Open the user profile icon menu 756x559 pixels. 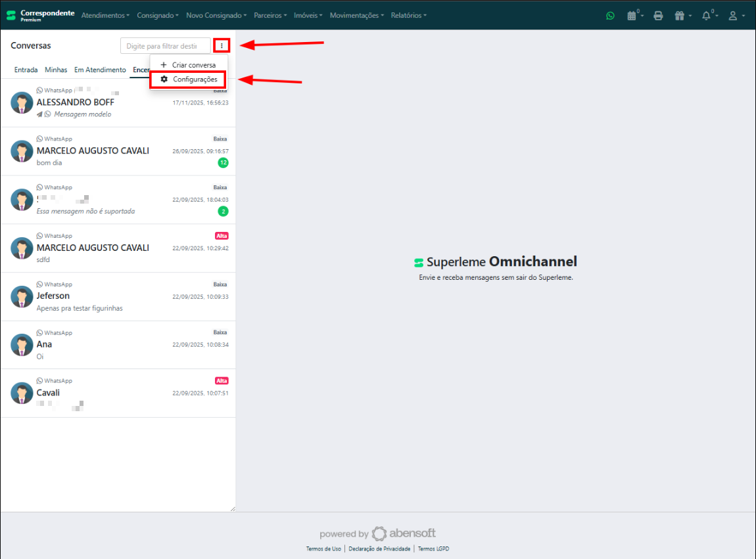[736, 16]
